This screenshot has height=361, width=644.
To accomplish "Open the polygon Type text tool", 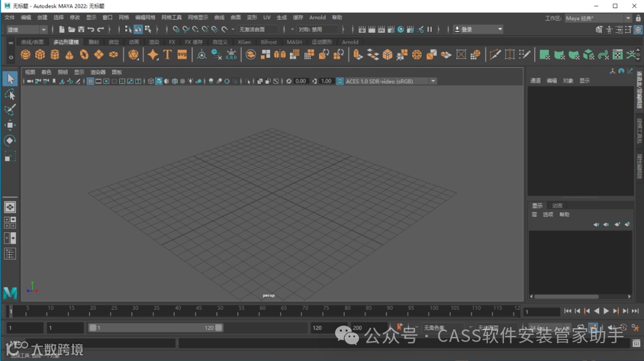I will coord(167,55).
